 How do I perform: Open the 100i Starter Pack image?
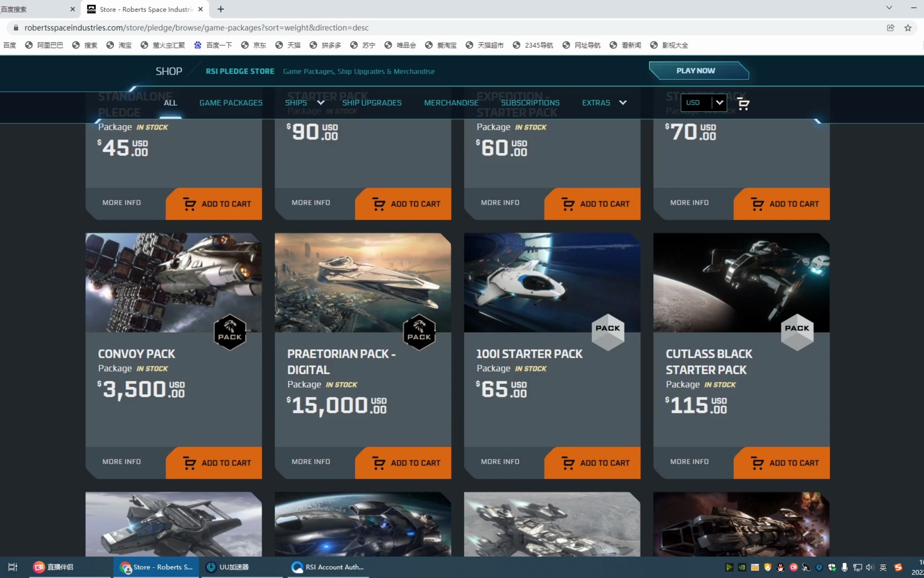tap(552, 282)
